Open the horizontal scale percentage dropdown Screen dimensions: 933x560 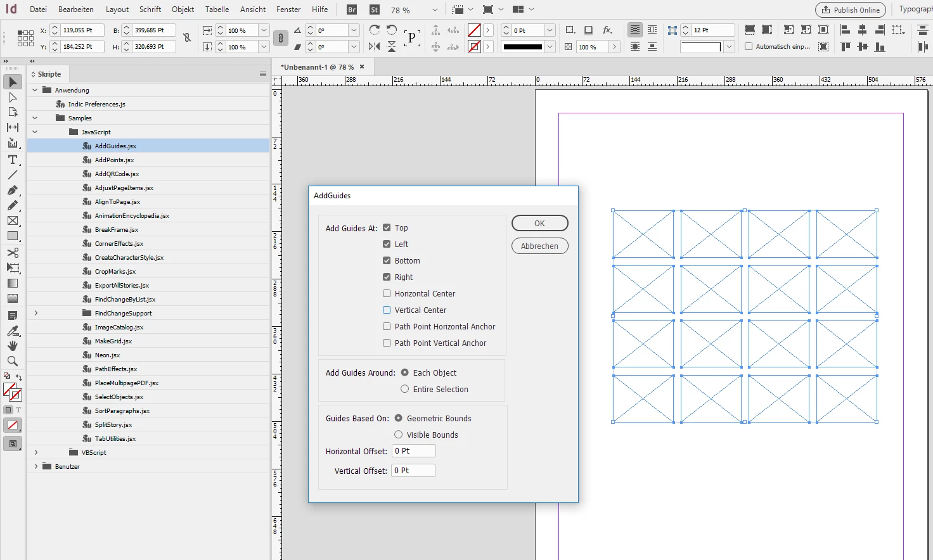point(264,30)
